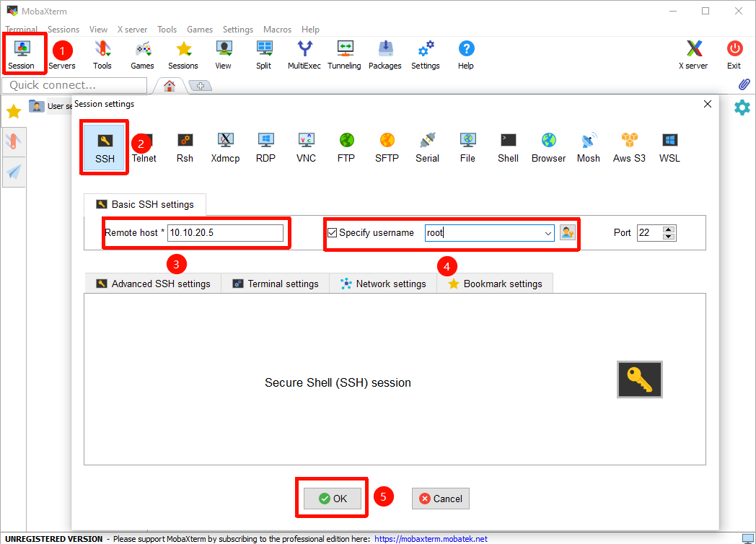The width and height of the screenshot is (756, 544).
Task: Cancel the session settings dialog
Action: pyautogui.click(x=440, y=499)
